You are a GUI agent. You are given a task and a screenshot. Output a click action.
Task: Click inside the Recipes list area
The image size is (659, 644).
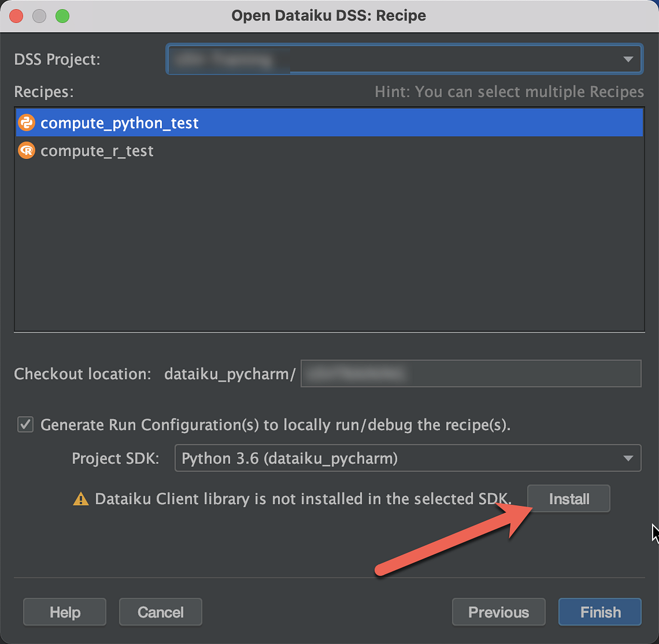tap(328, 247)
